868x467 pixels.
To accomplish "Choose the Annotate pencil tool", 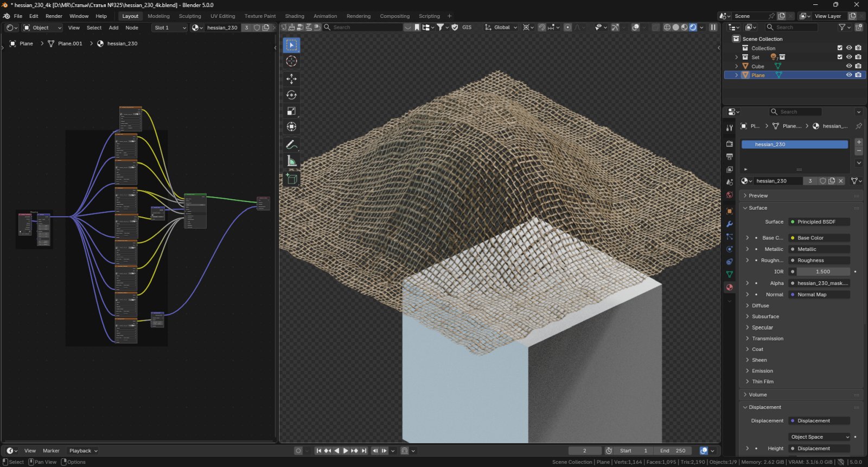I will [291, 145].
